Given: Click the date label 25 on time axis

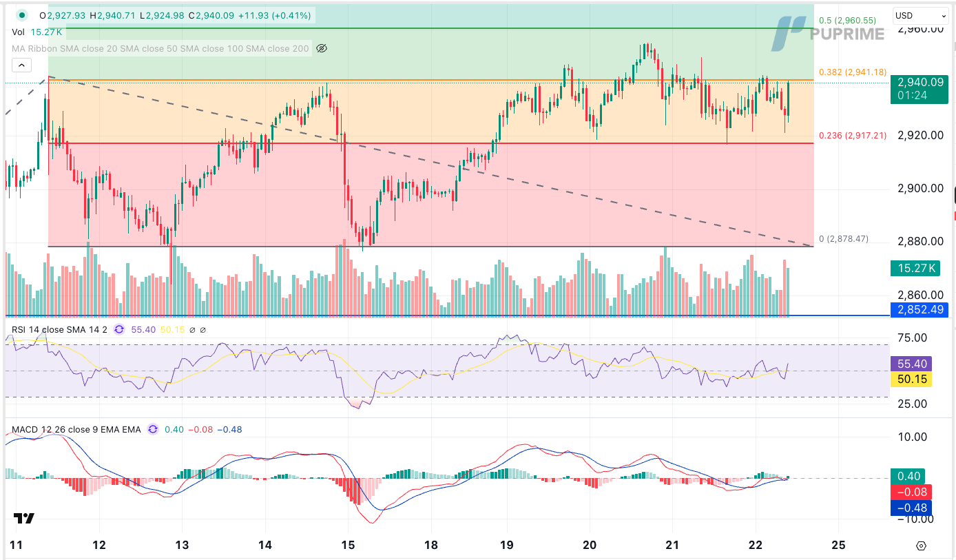Looking at the screenshot, I should pyautogui.click(x=838, y=546).
